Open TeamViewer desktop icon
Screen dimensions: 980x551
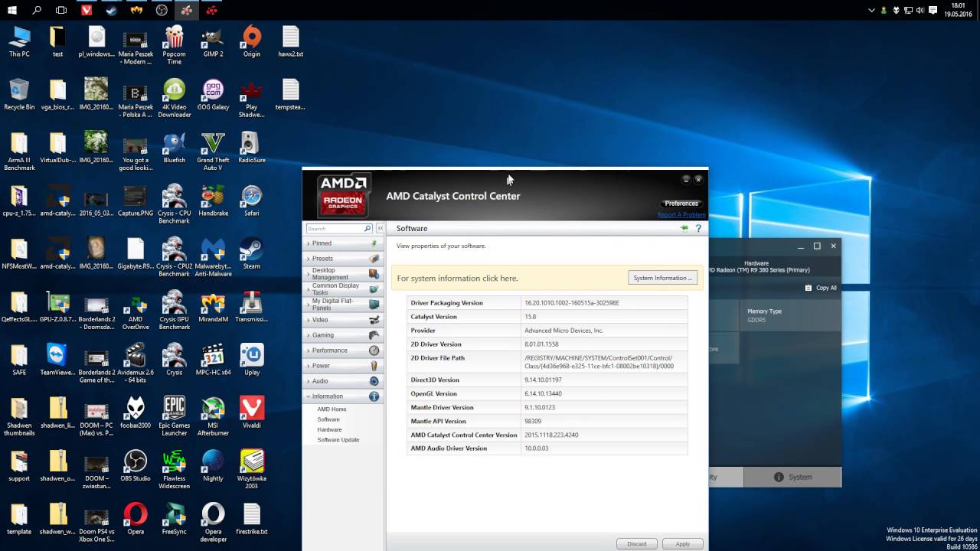point(57,360)
